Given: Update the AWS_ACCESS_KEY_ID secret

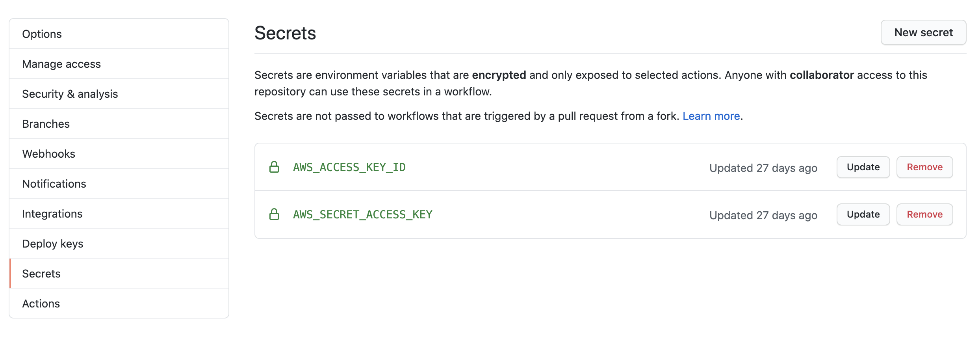Looking at the screenshot, I should [863, 167].
